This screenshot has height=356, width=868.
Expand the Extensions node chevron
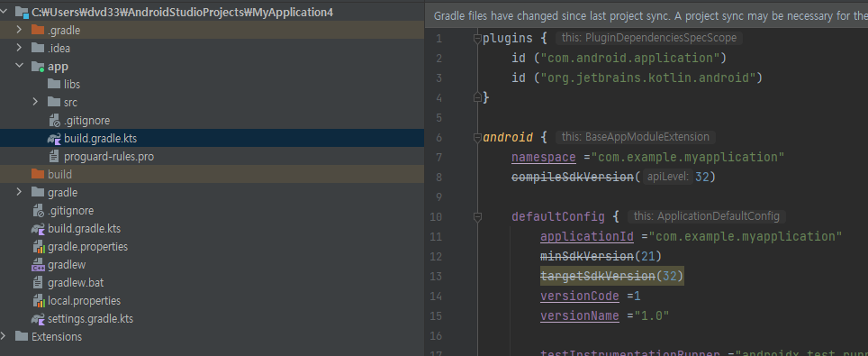(x=4, y=336)
